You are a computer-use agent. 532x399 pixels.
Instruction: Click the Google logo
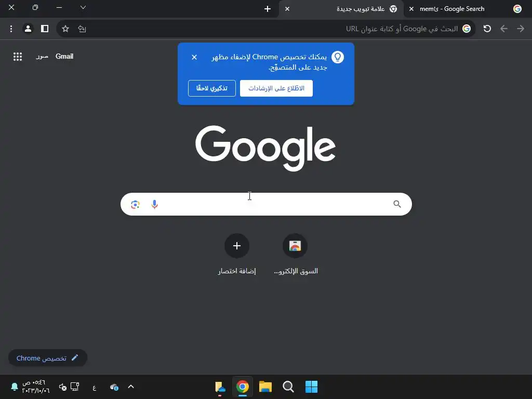(x=265, y=148)
